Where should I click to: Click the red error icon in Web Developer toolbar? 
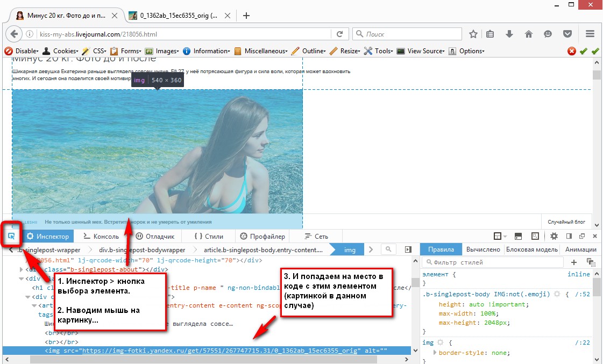pos(572,51)
